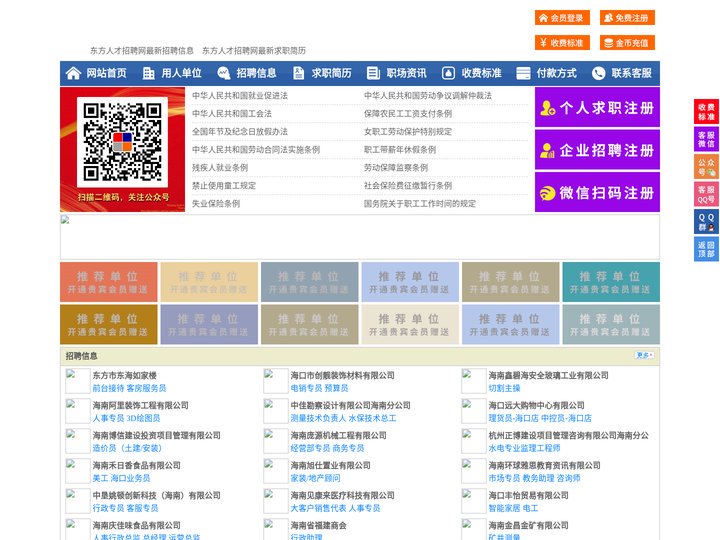Viewport: 720px width, 540px height.
Task: Open job 大客户销售代表
Action: pyautogui.click(x=318, y=508)
